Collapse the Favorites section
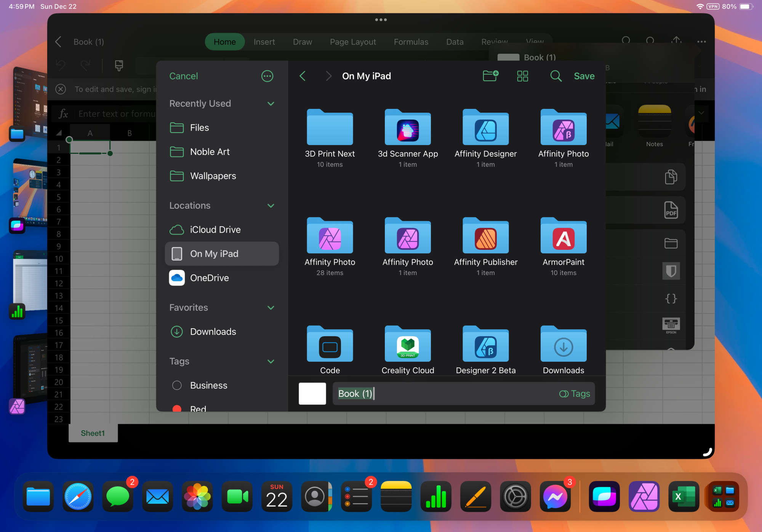Viewport: 762px width, 532px height. [271, 308]
